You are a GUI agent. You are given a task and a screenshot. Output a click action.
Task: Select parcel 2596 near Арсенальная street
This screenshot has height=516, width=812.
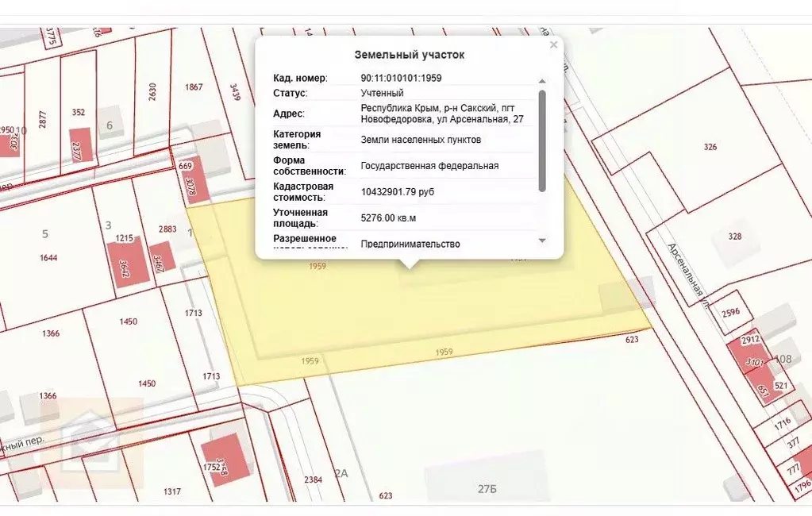click(x=731, y=312)
